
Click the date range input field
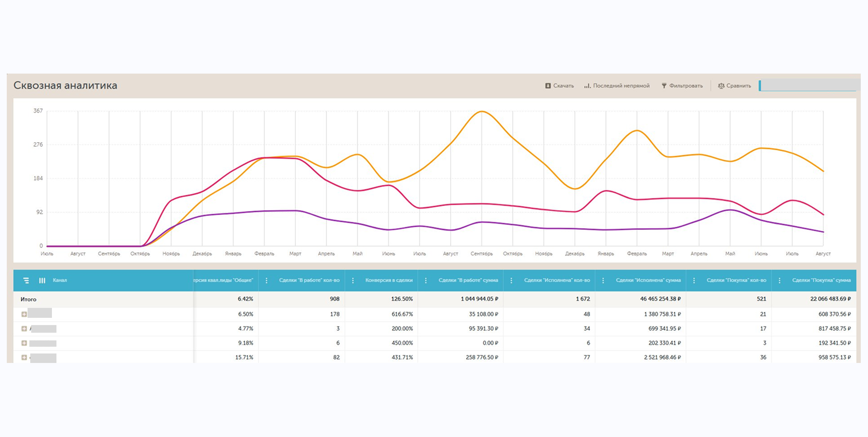(808, 85)
